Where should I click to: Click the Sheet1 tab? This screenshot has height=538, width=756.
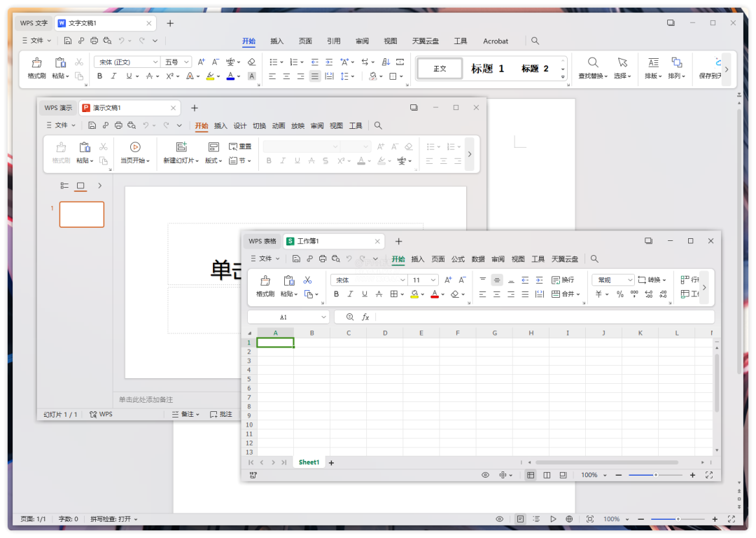[x=308, y=462]
